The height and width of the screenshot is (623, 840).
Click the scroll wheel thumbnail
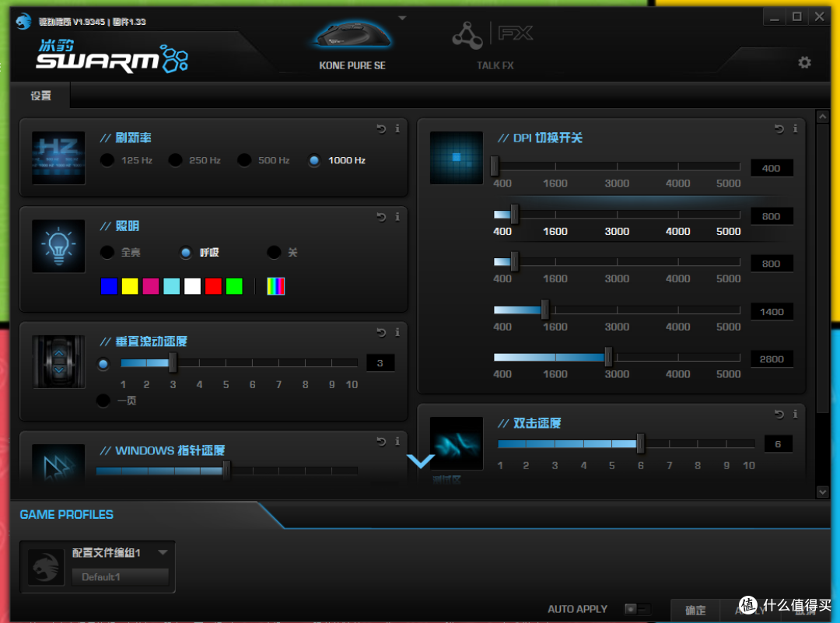pos(58,362)
